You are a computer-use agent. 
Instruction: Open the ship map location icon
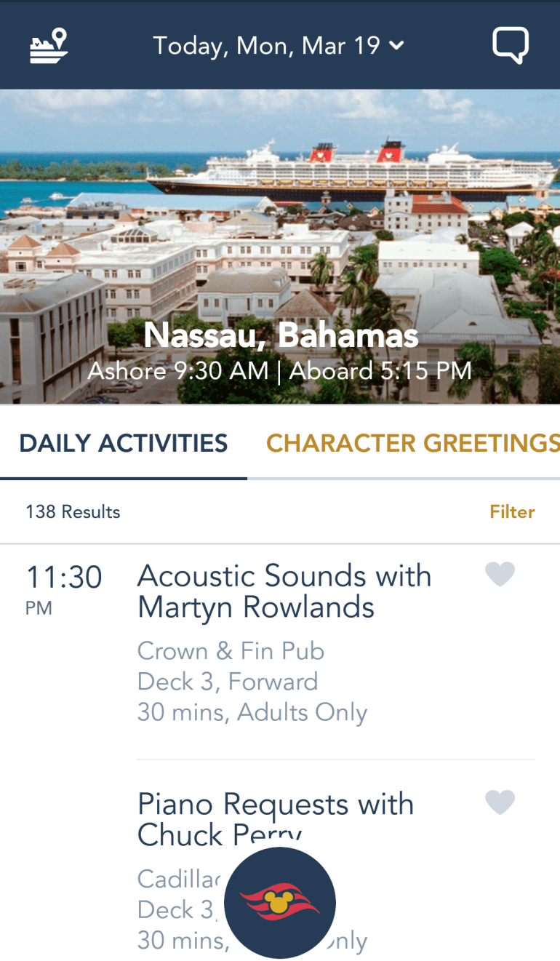click(49, 45)
